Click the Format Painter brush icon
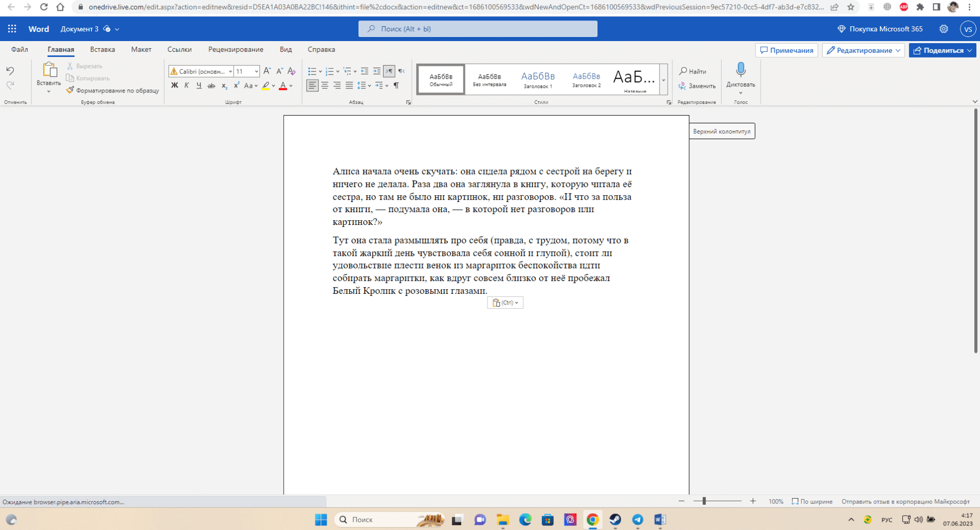The width and height of the screenshot is (980, 530). coord(70,90)
